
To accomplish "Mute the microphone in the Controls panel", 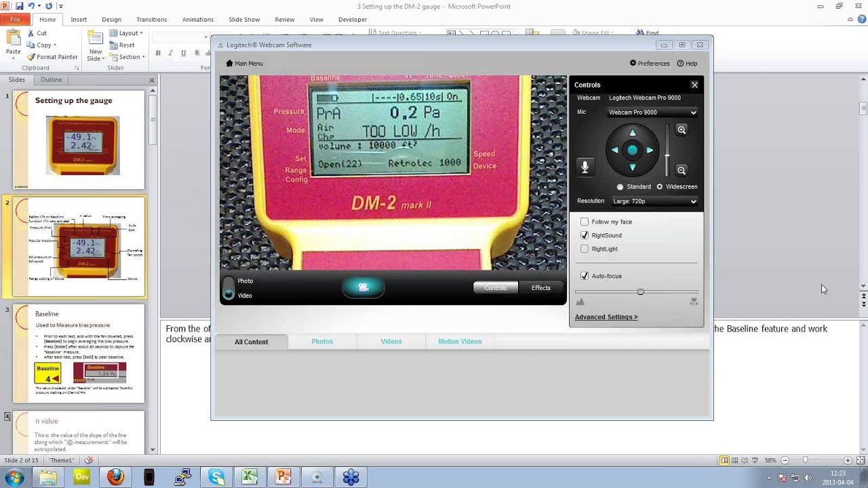I will coord(585,166).
